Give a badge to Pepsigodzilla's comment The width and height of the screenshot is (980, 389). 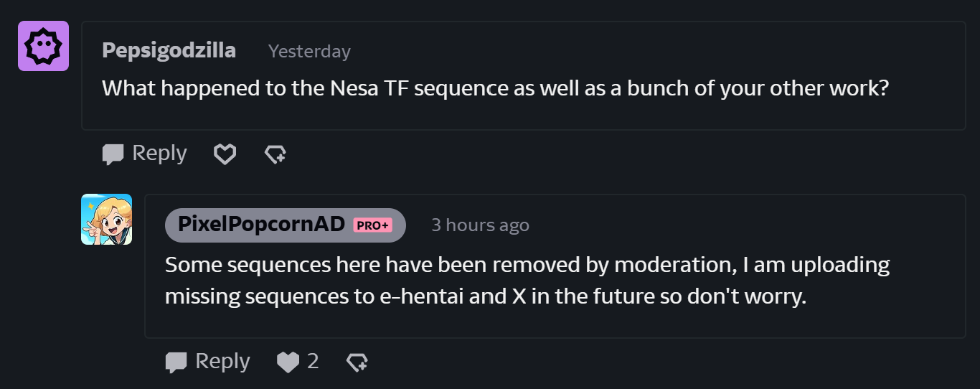(x=275, y=154)
